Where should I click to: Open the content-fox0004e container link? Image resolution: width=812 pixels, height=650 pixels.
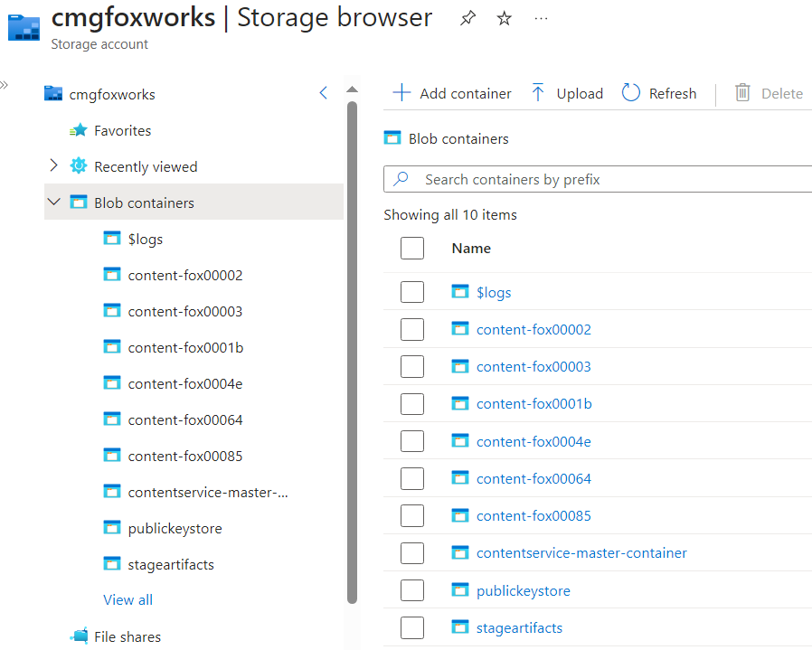click(x=533, y=441)
